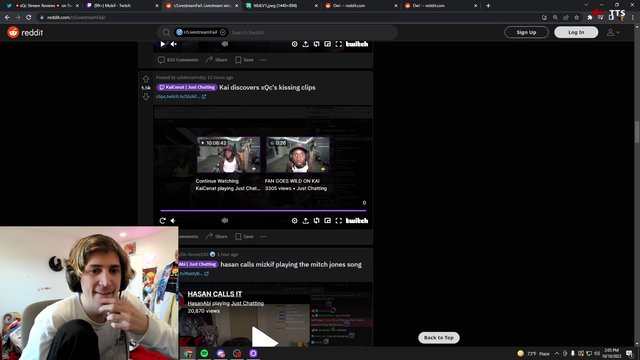Switch to the (99+) Mizkif - Twitch tab
This screenshot has width=640, height=360.
(x=122, y=6)
